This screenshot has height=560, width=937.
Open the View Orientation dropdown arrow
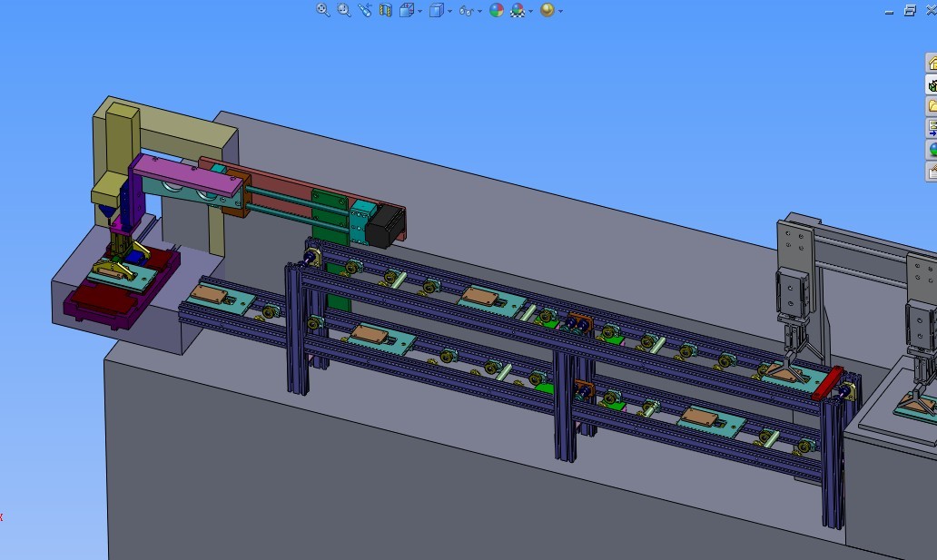(x=420, y=12)
